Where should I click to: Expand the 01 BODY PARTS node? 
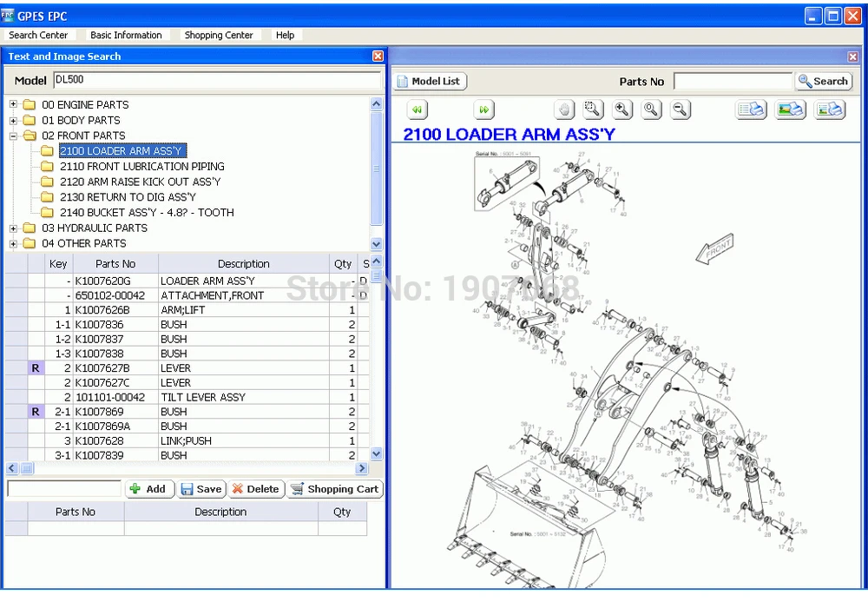tap(13, 120)
